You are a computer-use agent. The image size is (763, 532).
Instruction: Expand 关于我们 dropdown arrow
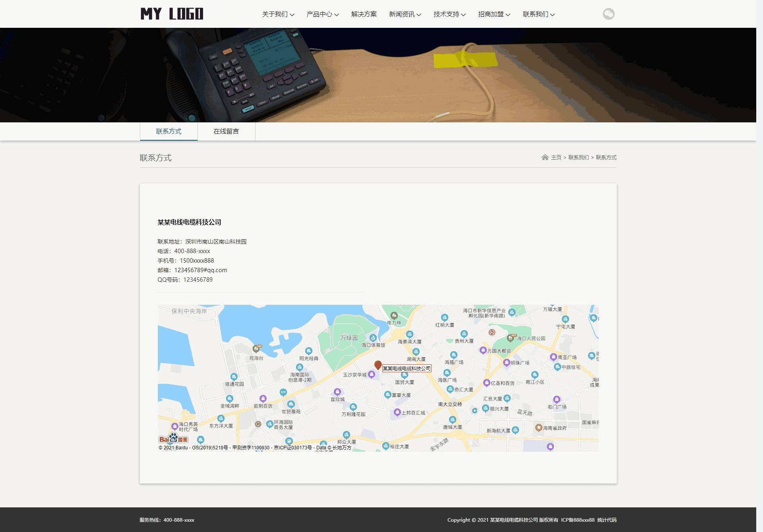coord(292,15)
